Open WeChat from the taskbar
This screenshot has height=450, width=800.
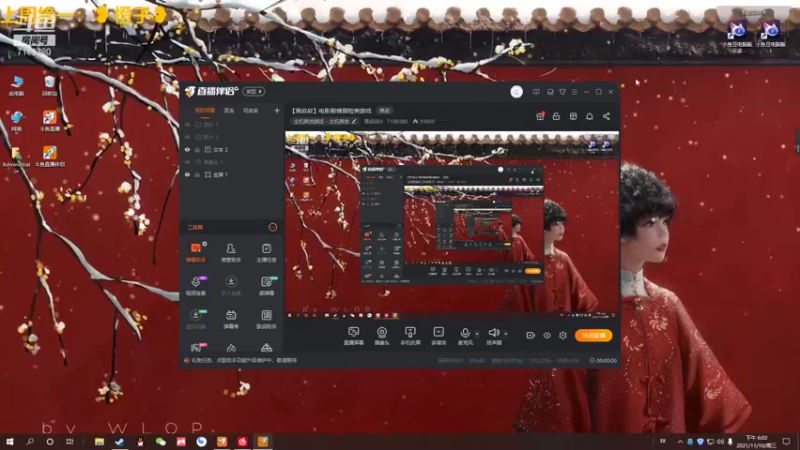[161, 442]
